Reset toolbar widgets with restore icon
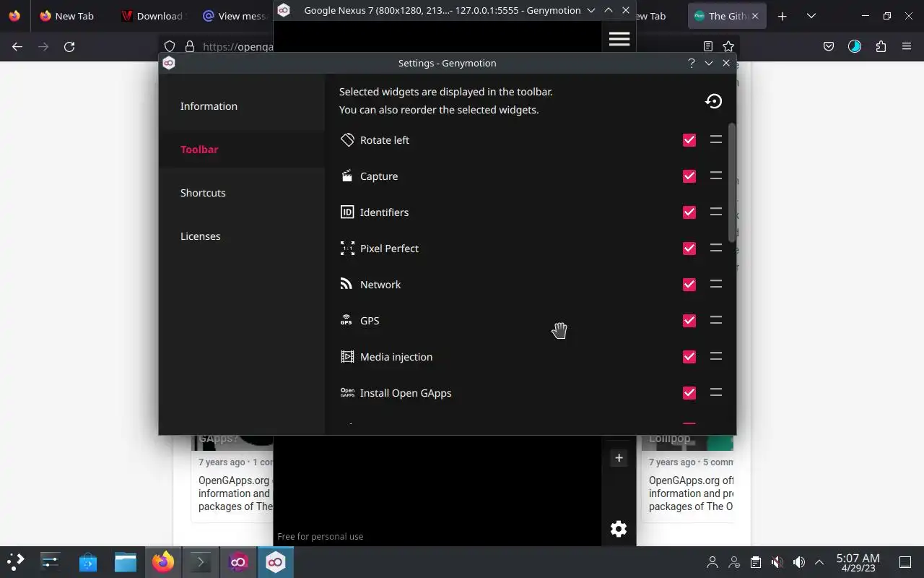 pyautogui.click(x=713, y=101)
